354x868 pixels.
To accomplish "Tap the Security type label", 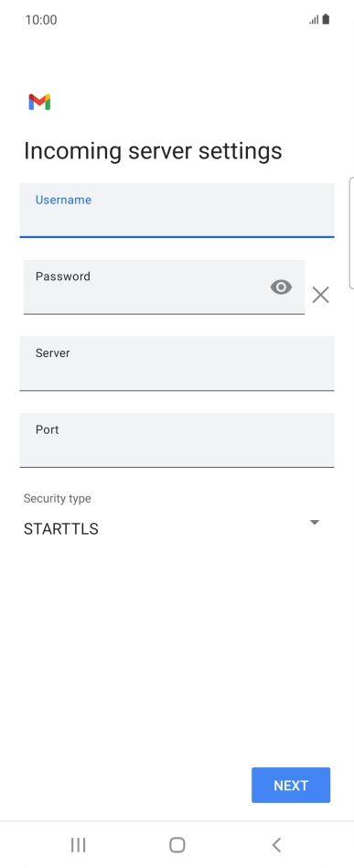I will (57, 498).
